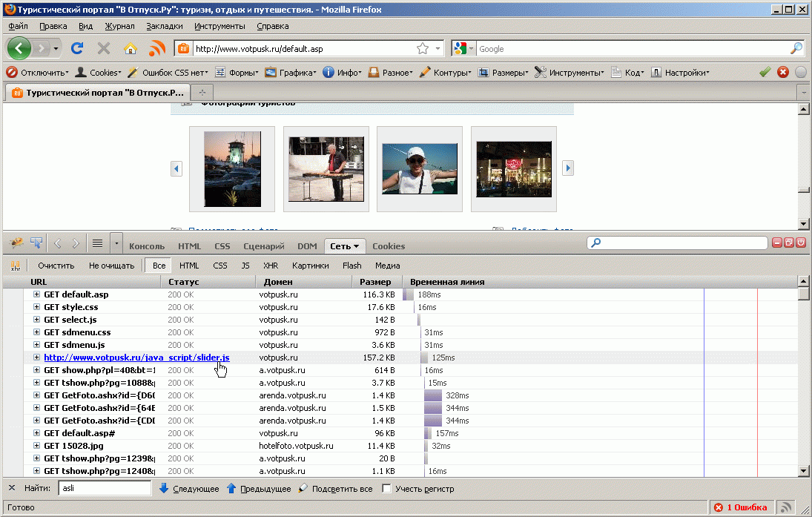
Task: Open the Сеть tab dropdown arrow
Action: click(356, 246)
